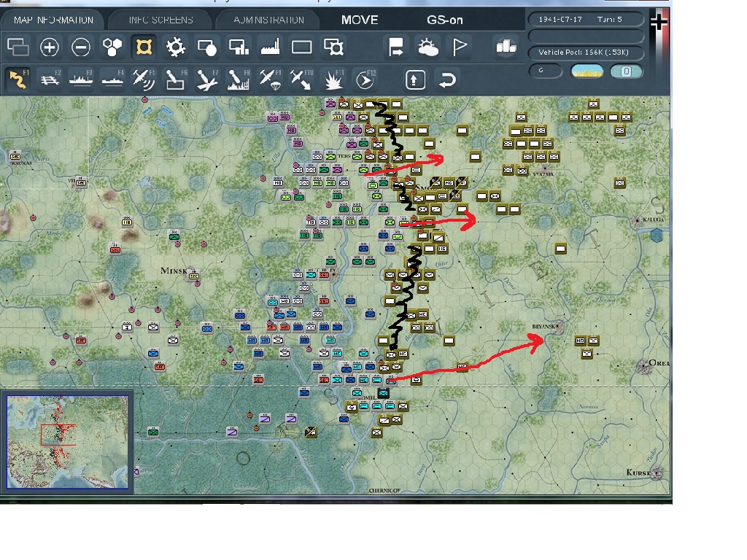The image size is (747, 560).
Task: Open the bar chart icon
Action: [x=506, y=47]
